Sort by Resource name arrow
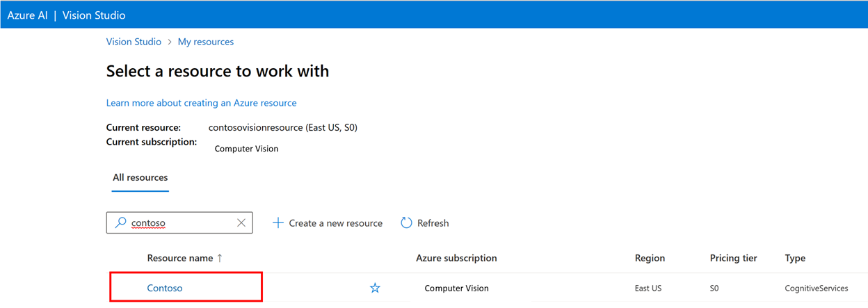Screen dimensions: 868x308 [x=220, y=258]
